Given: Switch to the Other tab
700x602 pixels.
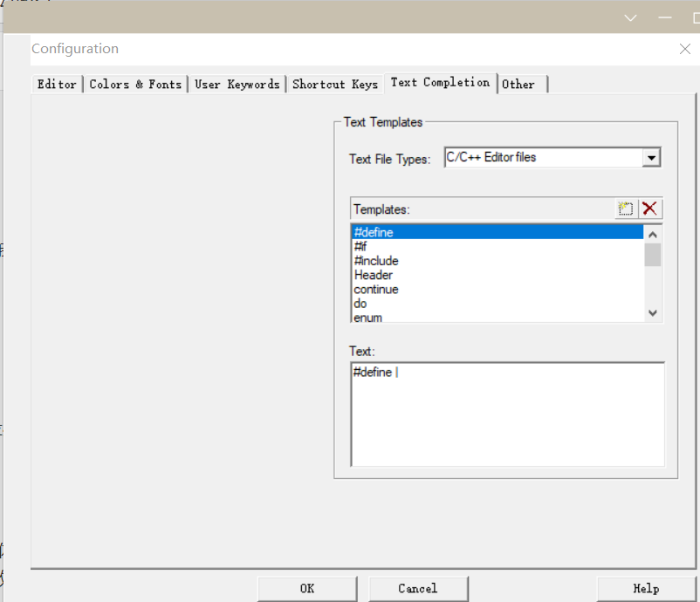Looking at the screenshot, I should click(522, 85).
